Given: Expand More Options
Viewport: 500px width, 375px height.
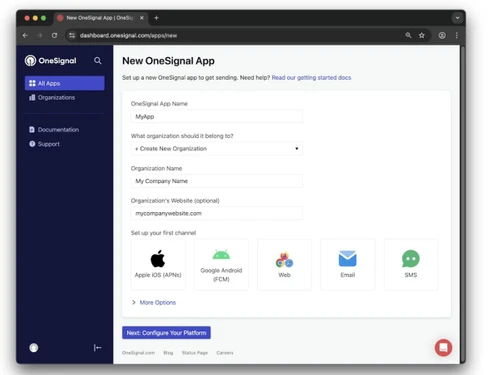Looking at the screenshot, I should (x=154, y=302).
